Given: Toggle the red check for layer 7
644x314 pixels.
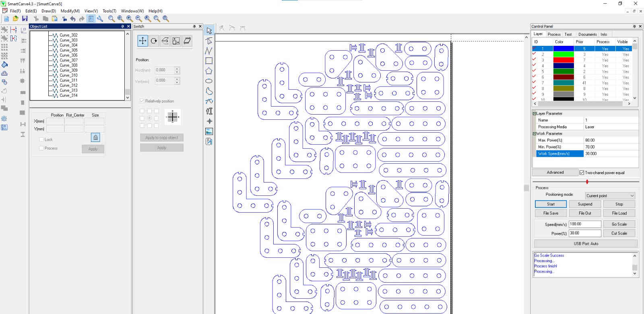Looking at the screenshot, I should [534, 82].
